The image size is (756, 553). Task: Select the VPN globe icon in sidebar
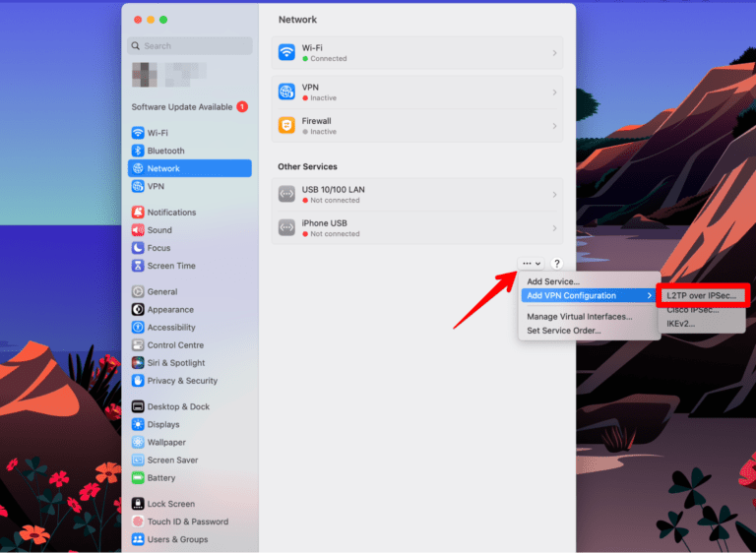point(138,186)
